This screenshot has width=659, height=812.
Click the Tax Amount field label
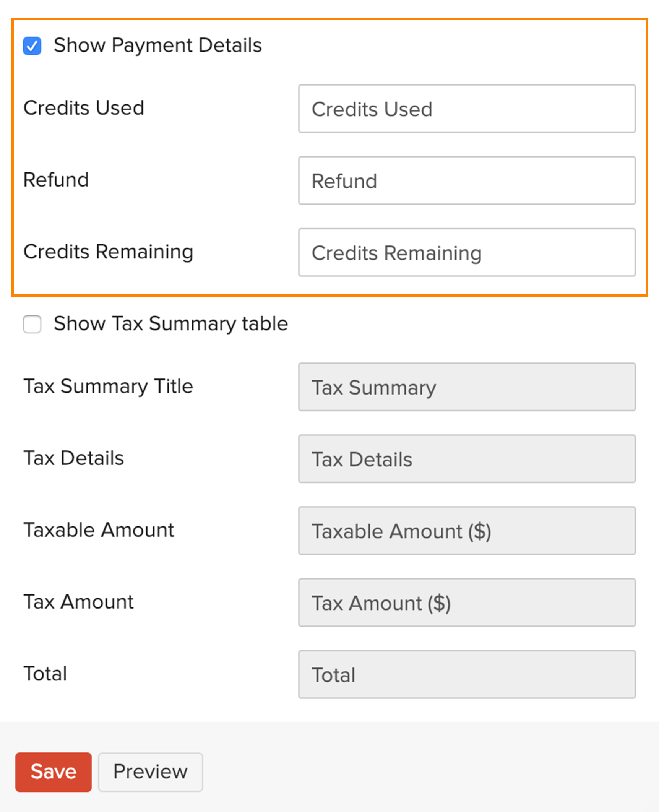[78, 602]
